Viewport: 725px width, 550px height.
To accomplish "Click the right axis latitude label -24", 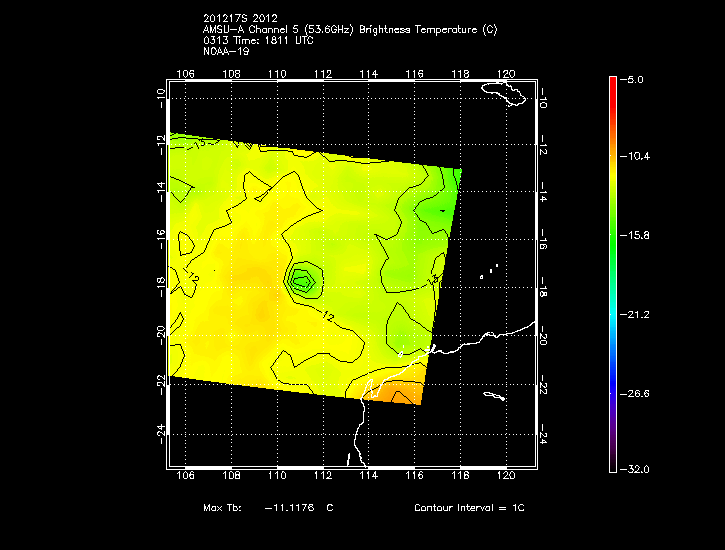I will (543, 435).
